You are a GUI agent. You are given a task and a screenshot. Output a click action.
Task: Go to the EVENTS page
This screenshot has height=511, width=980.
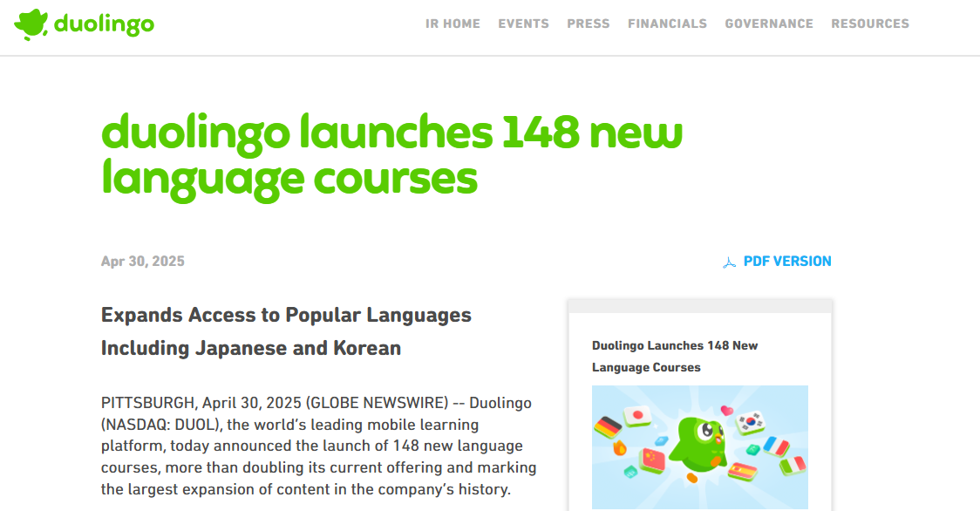point(524,24)
